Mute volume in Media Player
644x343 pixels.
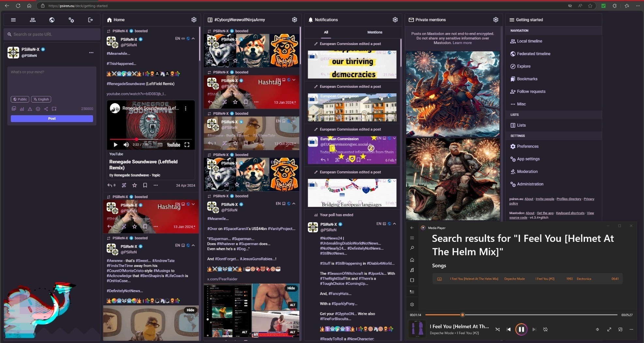tap(597, 329)
